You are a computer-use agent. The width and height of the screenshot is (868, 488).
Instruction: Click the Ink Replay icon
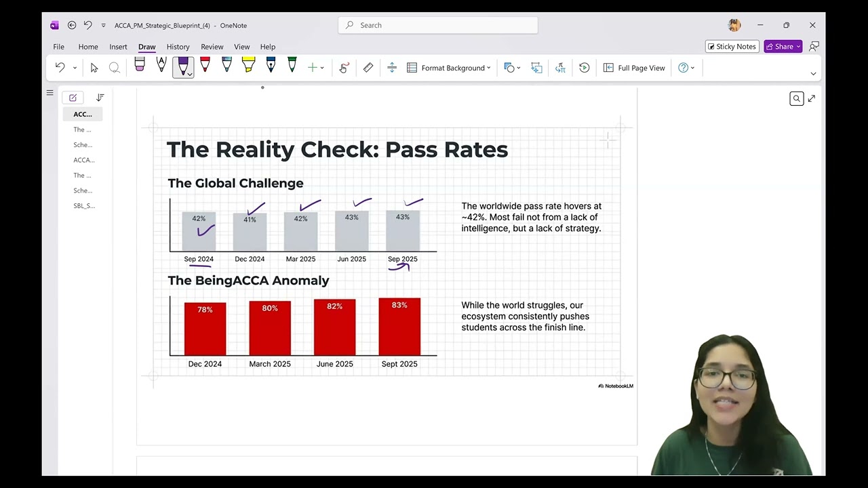[x=584, y=68]
